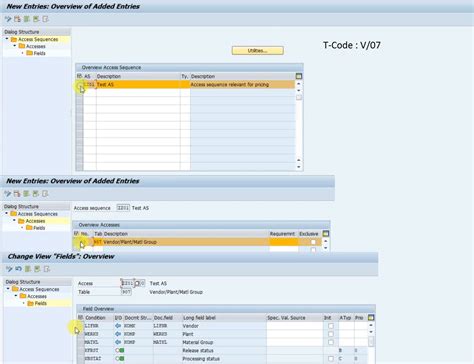Click select-all corner icon in Overview Accesses table

76,233
